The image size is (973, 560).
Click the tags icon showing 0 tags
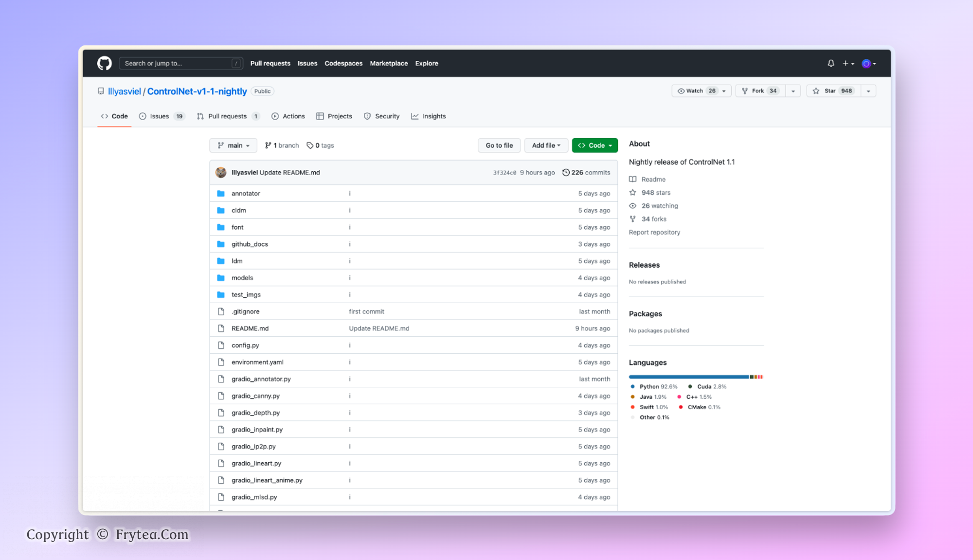click(310, 145)
